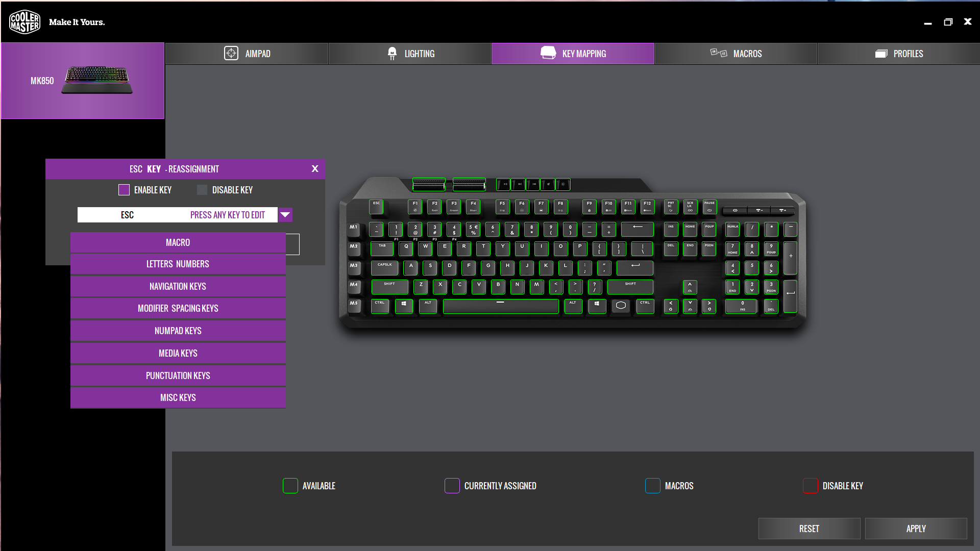The height and width of the screenshot is (551, 980).
Task: Expand the Navigation Keys category
Action: point(178,286)
